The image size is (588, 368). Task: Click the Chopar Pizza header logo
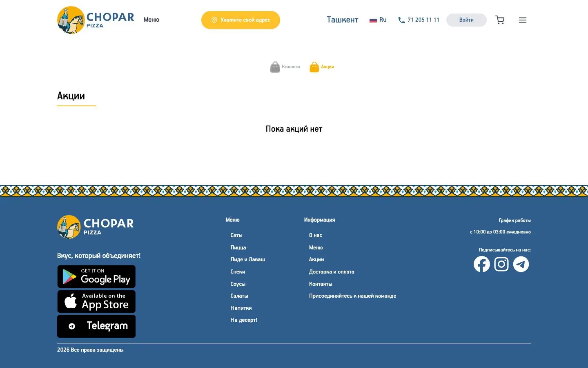point(96,20)
